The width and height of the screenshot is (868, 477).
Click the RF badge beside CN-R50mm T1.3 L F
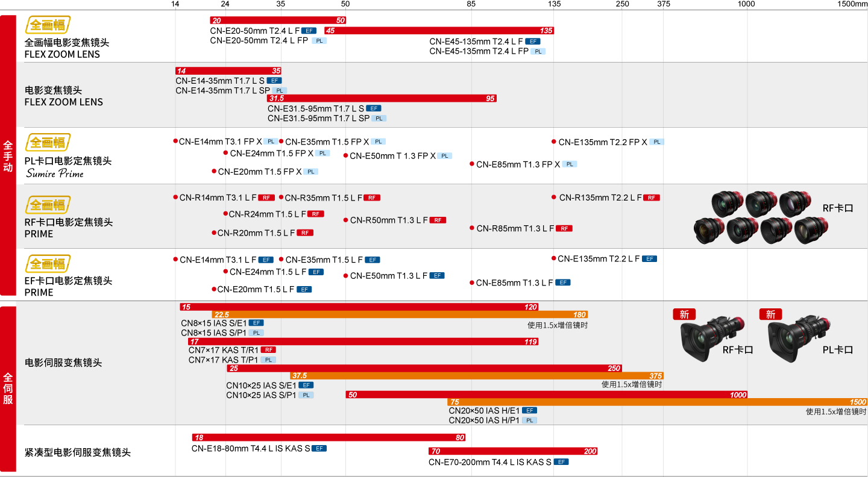tap(438, 220)
